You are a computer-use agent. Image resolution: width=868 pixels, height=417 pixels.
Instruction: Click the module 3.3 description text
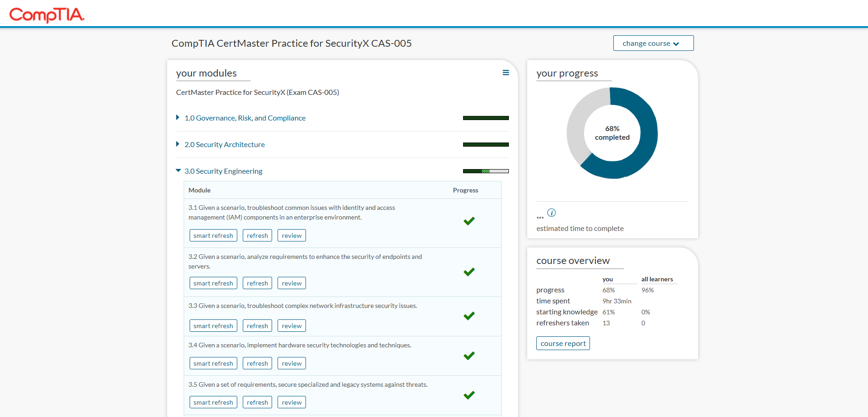303,306
